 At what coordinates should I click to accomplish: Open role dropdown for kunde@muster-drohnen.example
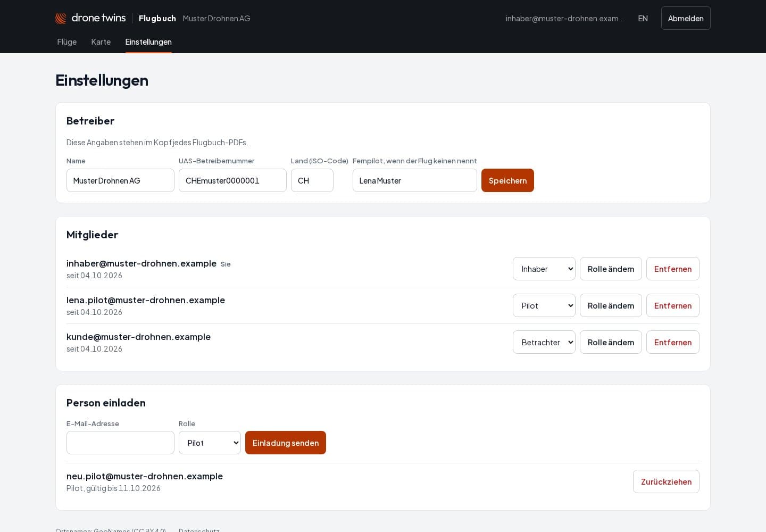[544, 342]
